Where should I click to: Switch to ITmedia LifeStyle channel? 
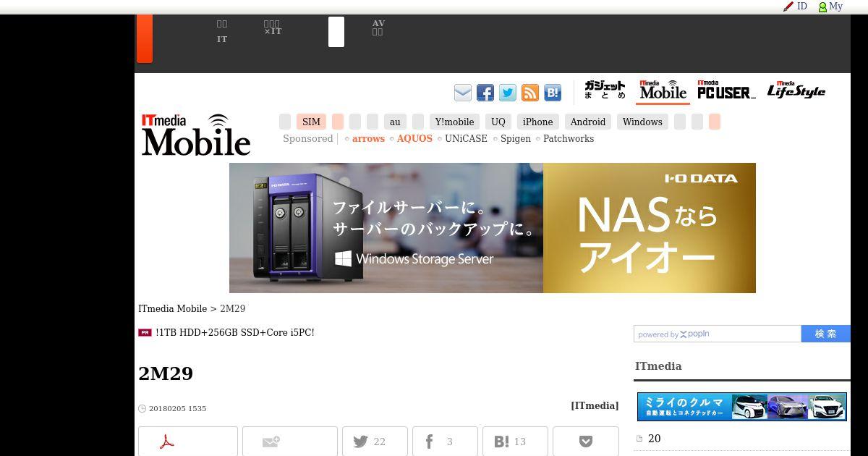(796, 91)
